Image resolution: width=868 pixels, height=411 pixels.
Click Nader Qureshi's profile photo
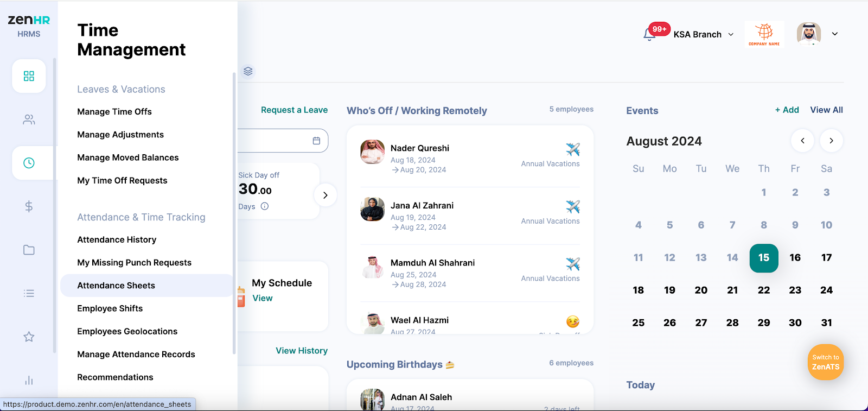(x=373, y=152)
